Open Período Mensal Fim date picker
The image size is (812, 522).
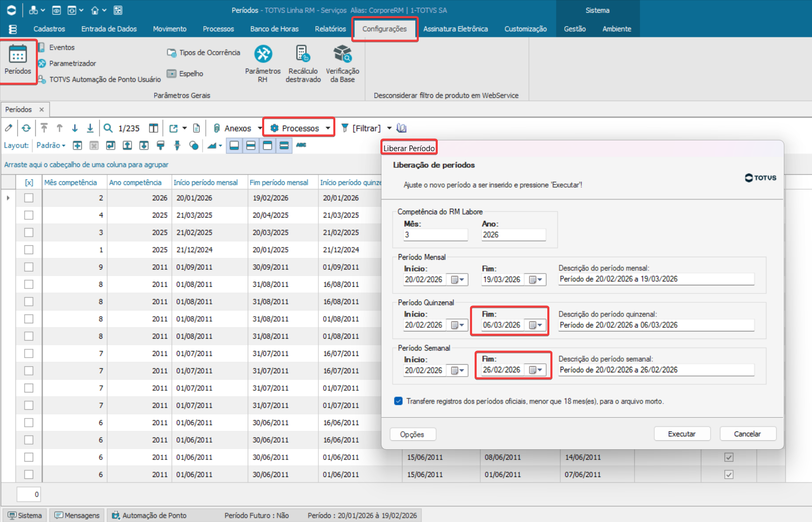536,280
